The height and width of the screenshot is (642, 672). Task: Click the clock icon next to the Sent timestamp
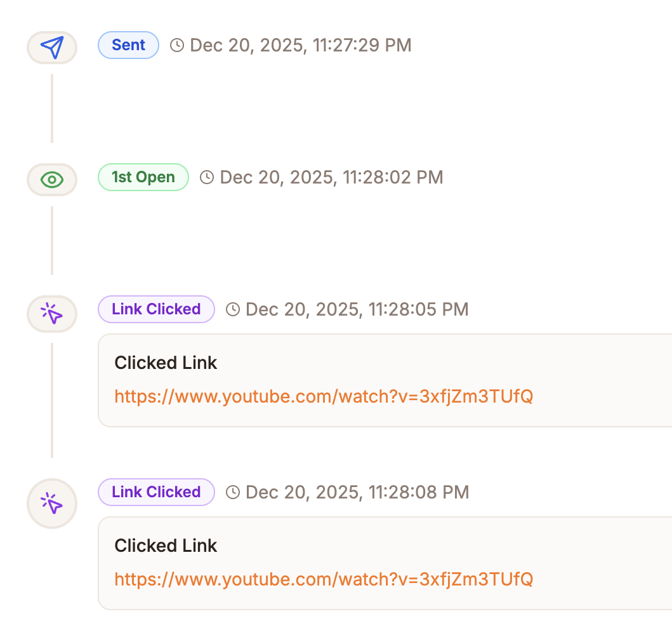pos(177,45)
